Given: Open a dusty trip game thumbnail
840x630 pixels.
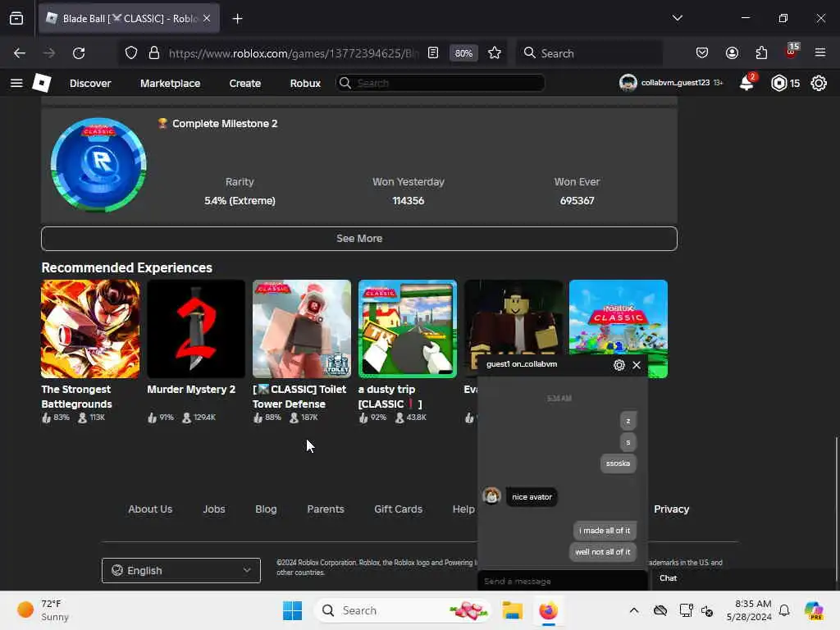Looking at the screenshot, I should point(408,329).
